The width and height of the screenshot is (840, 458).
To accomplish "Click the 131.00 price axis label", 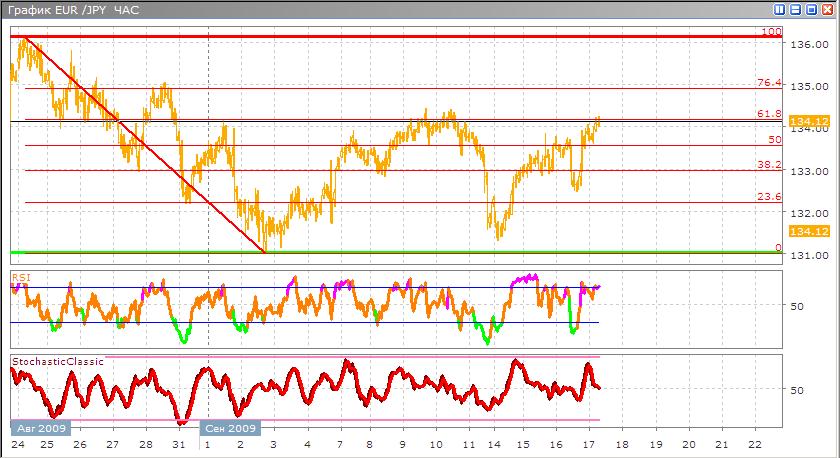I will [806, 256].
